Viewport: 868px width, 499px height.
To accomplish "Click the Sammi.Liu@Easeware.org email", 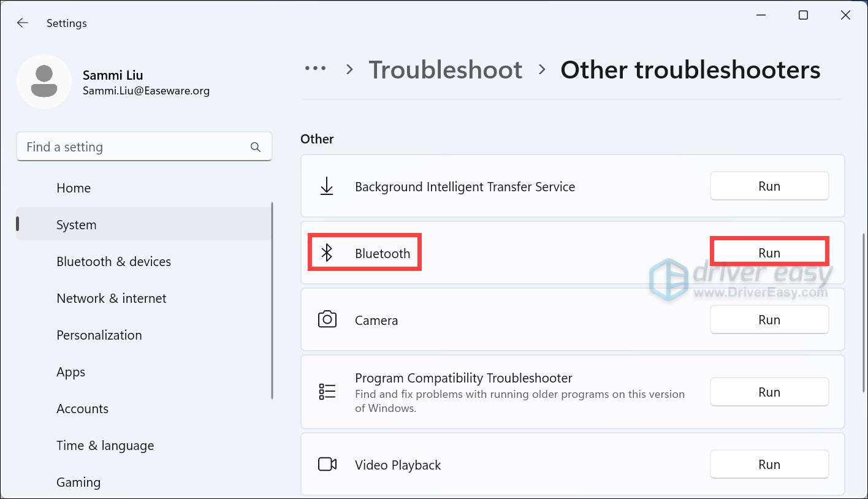I will [x=146, y=91].
